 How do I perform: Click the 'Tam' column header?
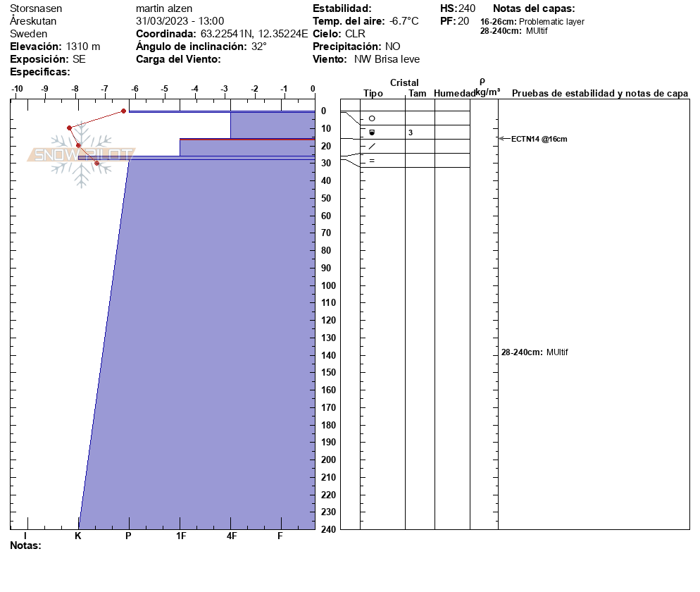pos(418,93)
